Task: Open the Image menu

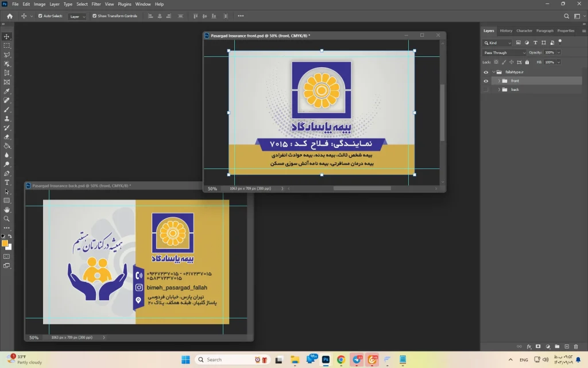Action: tap(40, 4)
